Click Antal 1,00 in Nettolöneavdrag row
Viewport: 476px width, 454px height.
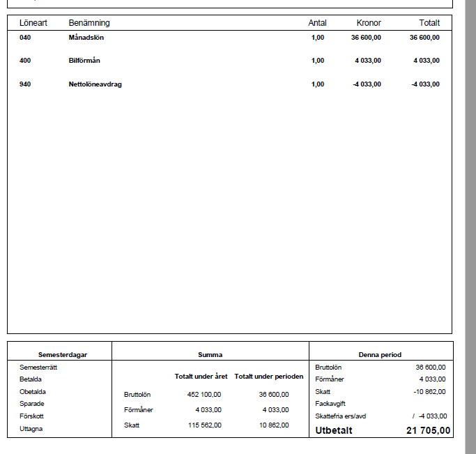click(318, 84)
